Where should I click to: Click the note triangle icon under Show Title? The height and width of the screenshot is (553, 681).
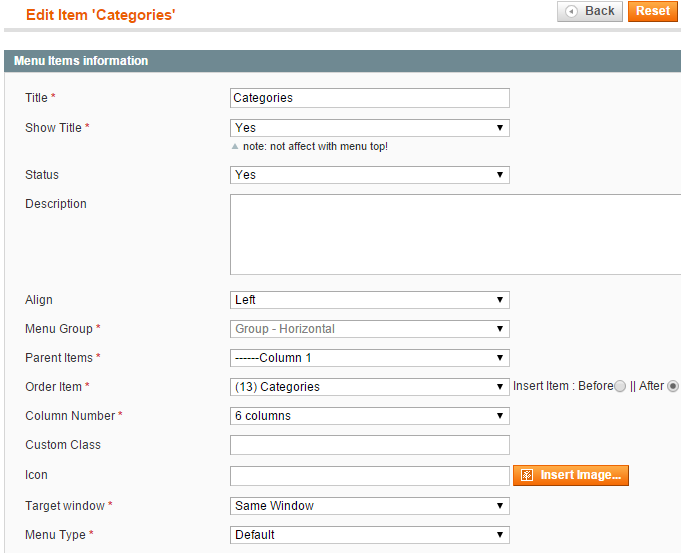(x=235, y=146)
